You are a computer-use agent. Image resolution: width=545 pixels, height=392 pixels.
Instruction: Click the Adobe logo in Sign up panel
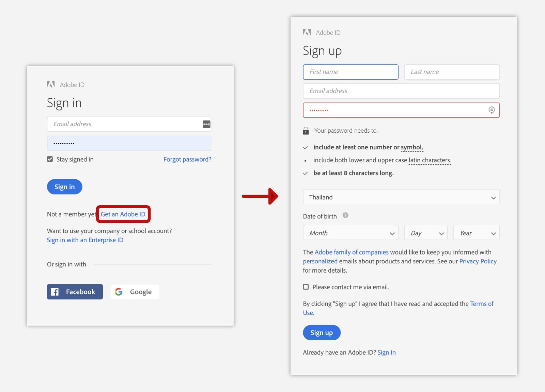pyautogui.click(x=307, y=32)
